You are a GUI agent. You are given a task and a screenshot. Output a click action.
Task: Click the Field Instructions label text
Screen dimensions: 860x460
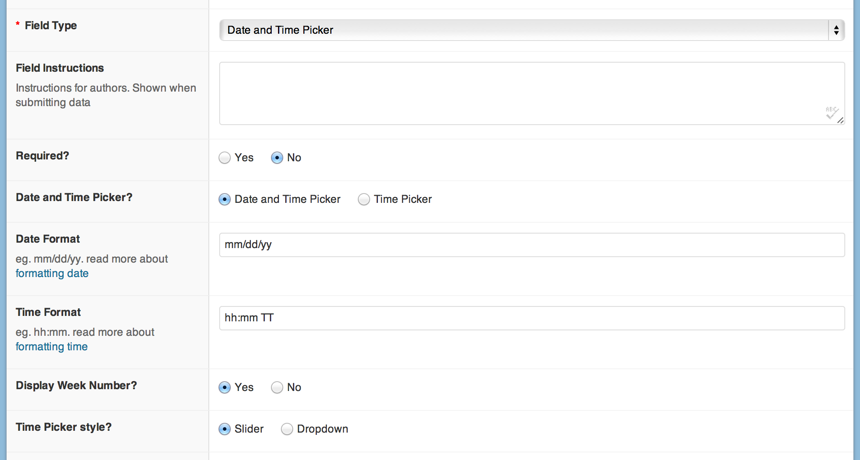60,68
